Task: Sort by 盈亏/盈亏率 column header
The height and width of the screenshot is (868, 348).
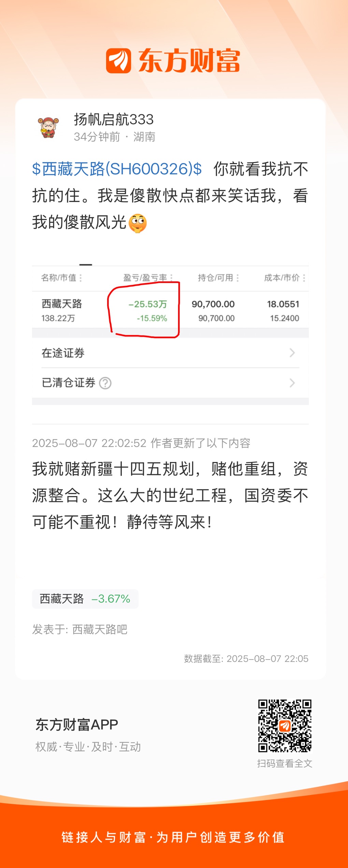Action: 148,278
